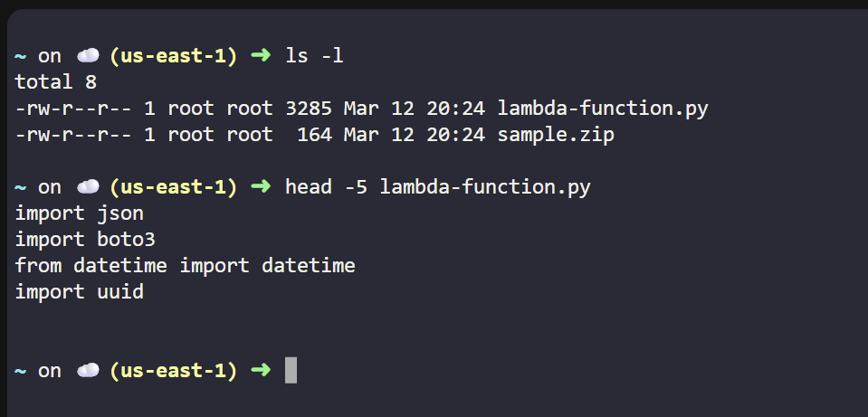This screenshot has width=868, height=417.
Task: Click the 'ls -l' command text
Action: (x=314, y=56)
